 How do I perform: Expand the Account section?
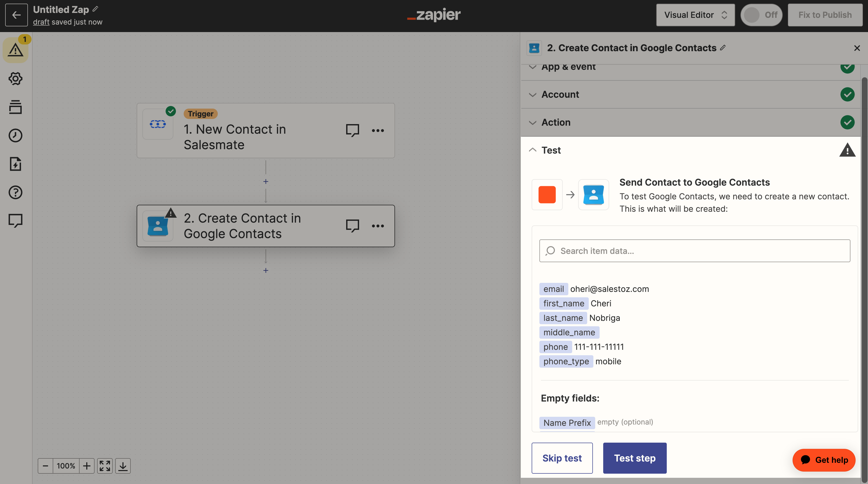(x=691, y=94)
